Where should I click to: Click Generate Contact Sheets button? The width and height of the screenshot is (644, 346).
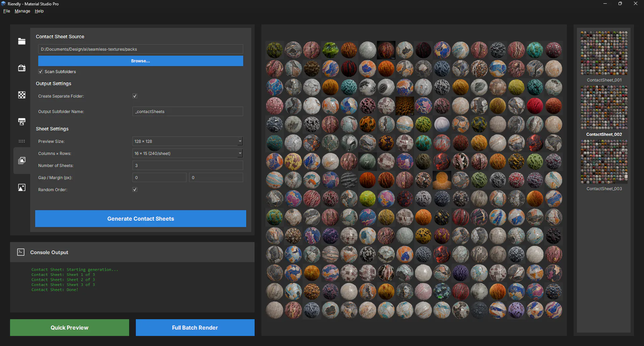[141, 219]
